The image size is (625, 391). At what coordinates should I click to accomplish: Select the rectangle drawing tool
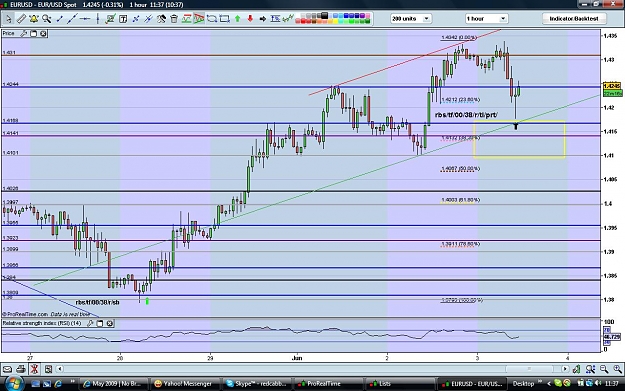pos(225,19)
